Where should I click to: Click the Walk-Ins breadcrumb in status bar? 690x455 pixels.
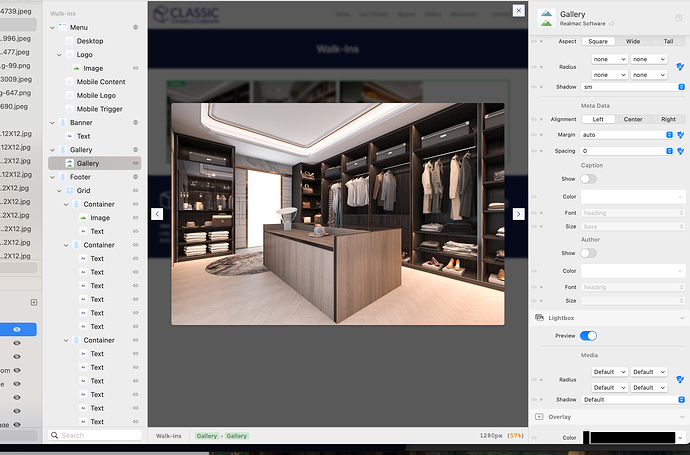click(x=169, y=436)
